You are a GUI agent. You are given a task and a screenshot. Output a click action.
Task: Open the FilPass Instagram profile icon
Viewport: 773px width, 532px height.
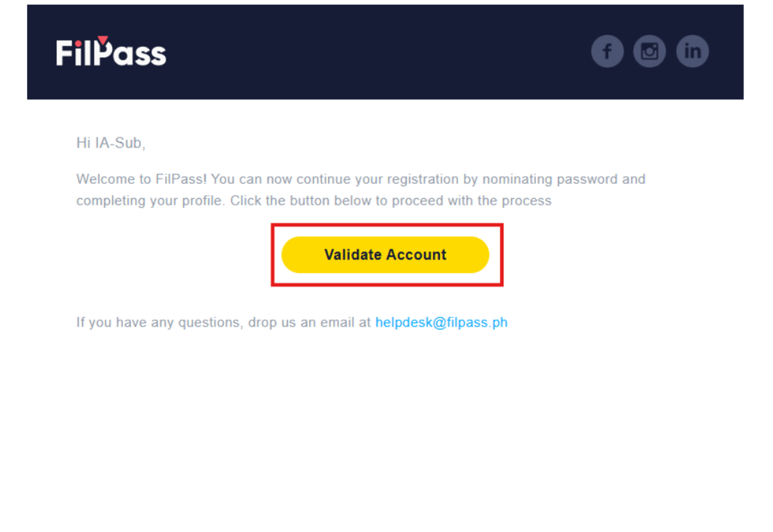click(x=649, y=52)
